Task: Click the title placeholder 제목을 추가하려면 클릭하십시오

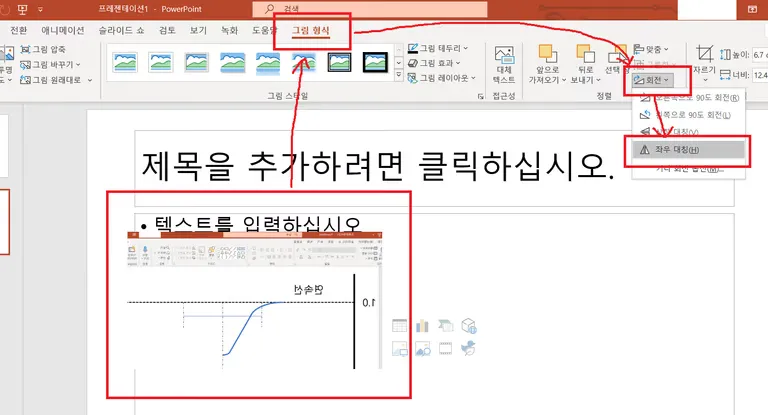Action: 377,166
